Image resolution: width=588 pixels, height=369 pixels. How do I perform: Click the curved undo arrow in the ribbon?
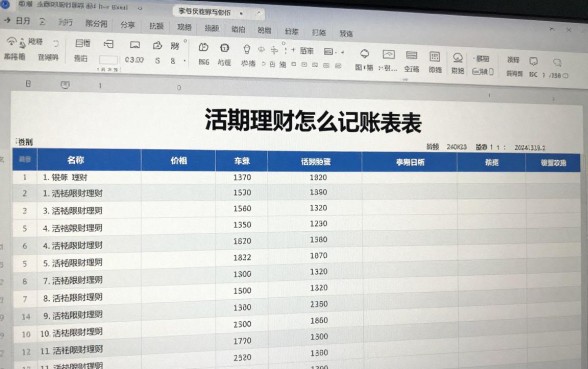56,44
